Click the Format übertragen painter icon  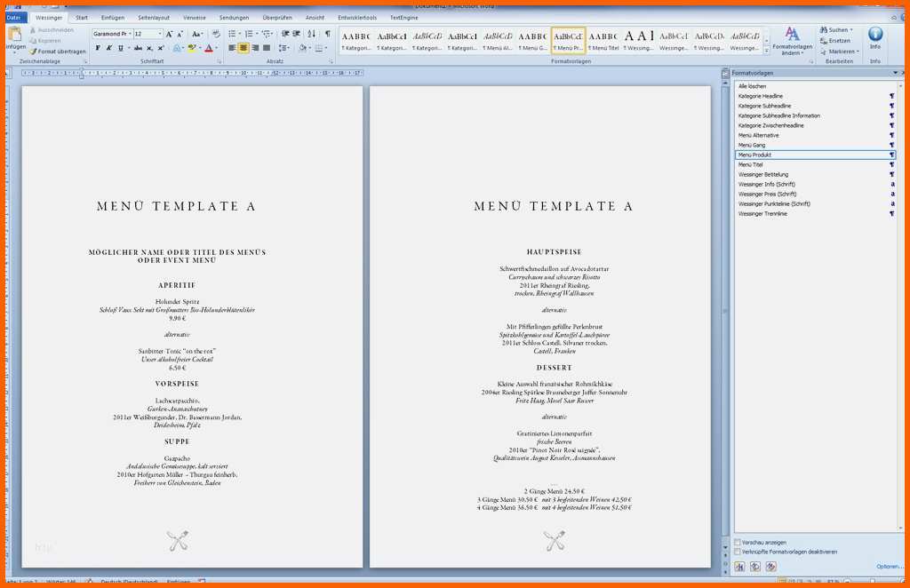[33, 52]
